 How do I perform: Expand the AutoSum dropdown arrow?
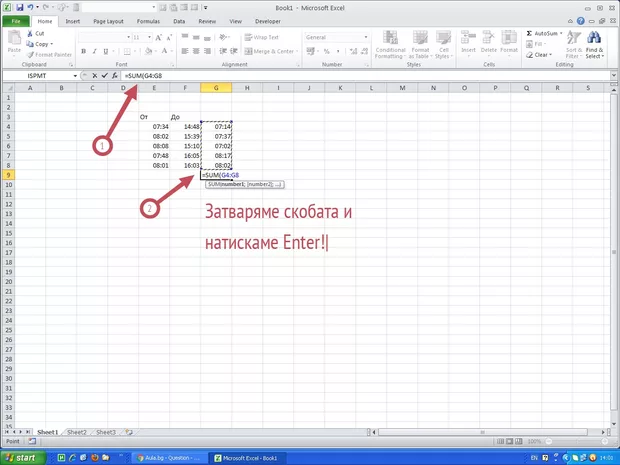(561, 34)
